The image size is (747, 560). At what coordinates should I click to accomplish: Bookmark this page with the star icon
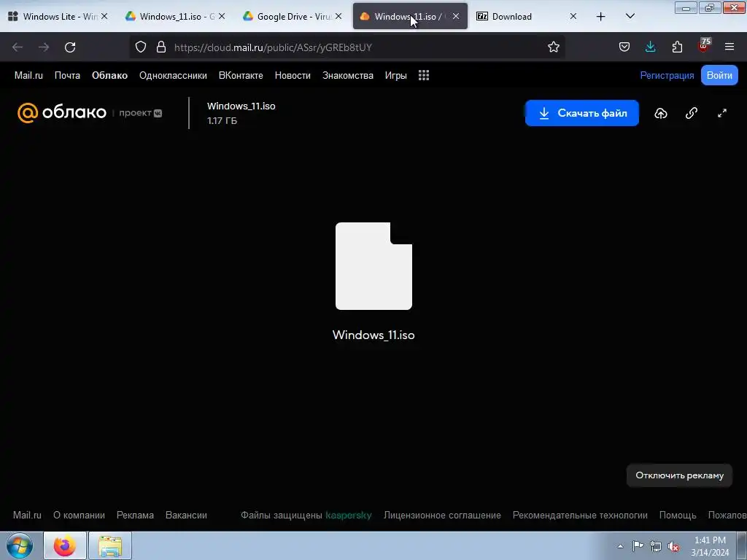(553, 47)
